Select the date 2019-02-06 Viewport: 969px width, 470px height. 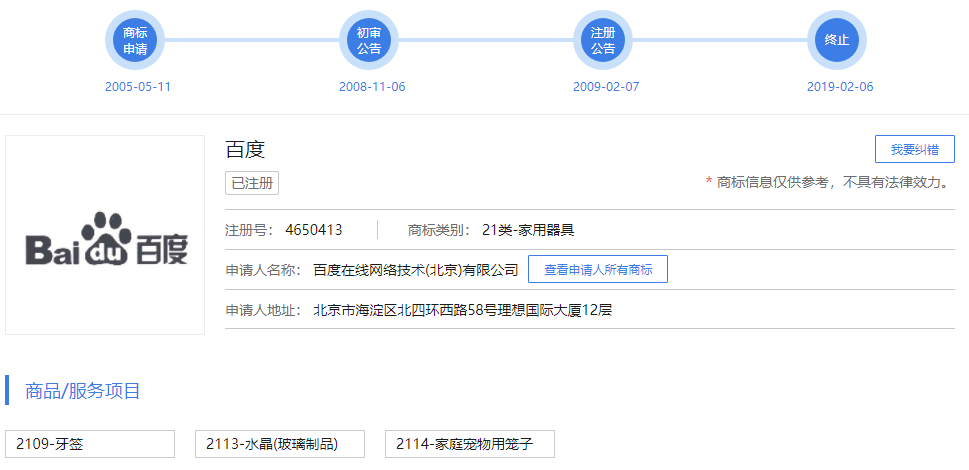tap(840, 86)
